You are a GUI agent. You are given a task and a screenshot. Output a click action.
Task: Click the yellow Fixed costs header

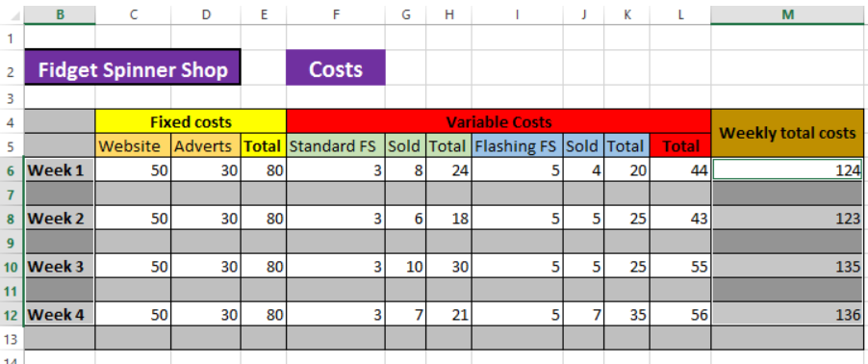click(191, 122)
